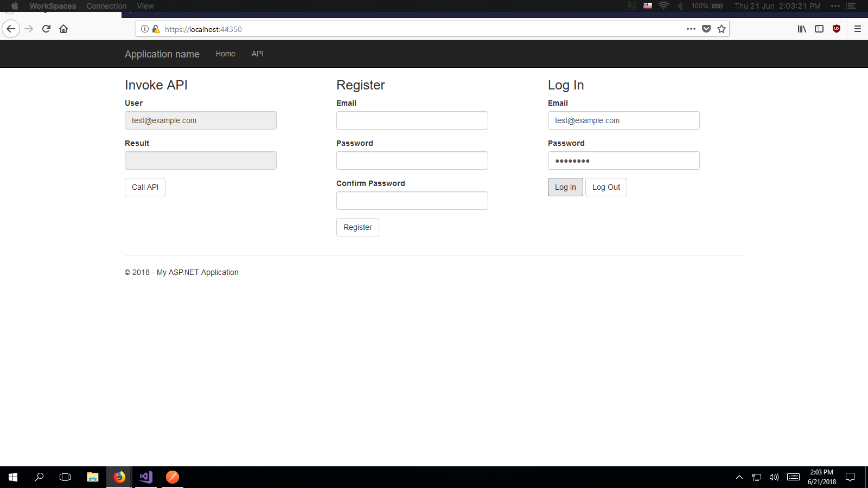This screenshot has height=488, width=868.
Task: Open the Firefox hamburger menu
Action: [858, 29]
